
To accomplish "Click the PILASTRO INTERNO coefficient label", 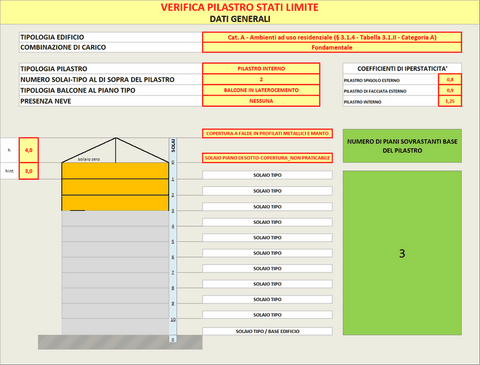I will (x=362, y=102).
